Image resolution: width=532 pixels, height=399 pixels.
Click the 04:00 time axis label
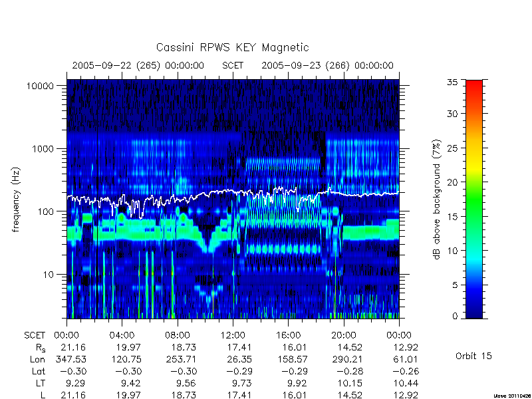(x=122, y=336)
